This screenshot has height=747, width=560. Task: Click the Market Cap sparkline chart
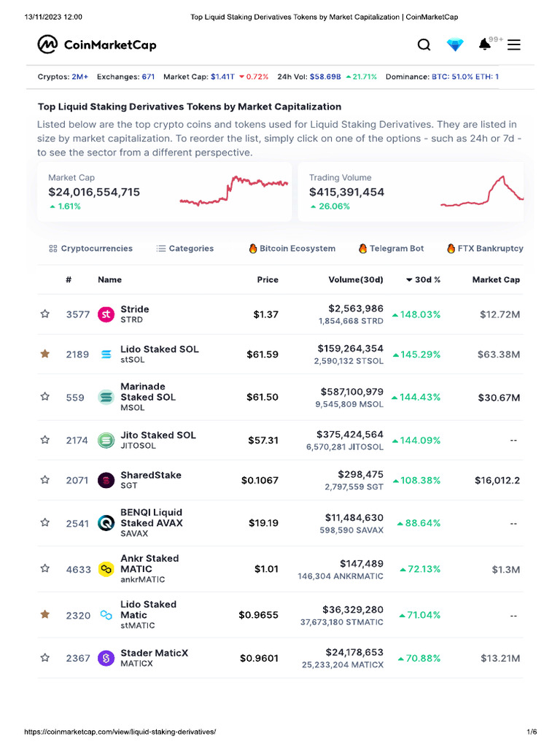pos(233,191)
